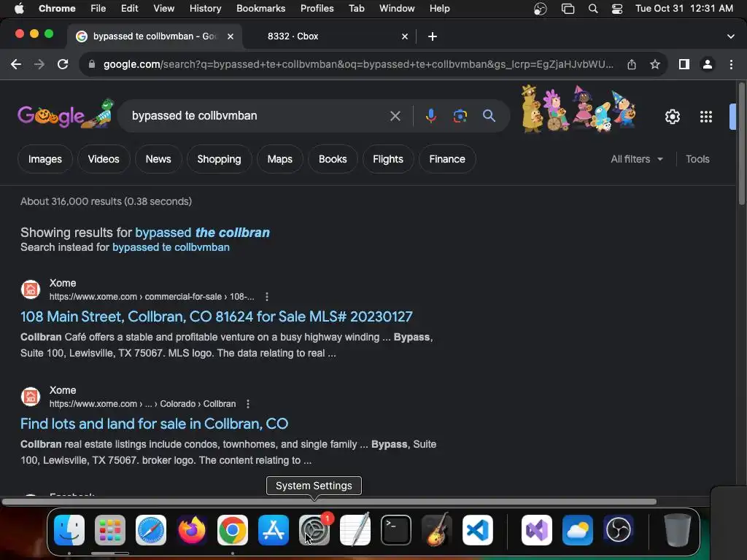Open the History menu
747x560 pixels.
point(205,9)
